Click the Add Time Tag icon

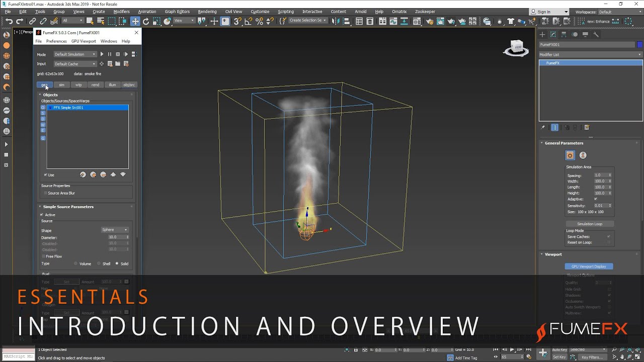pos(451,358)
